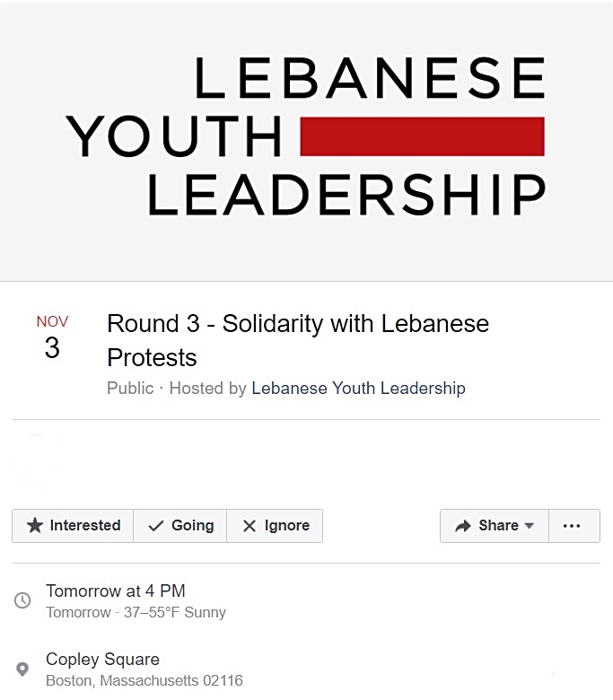
Task: Select Going to RSVP for the event
Action: click(180, 526)
